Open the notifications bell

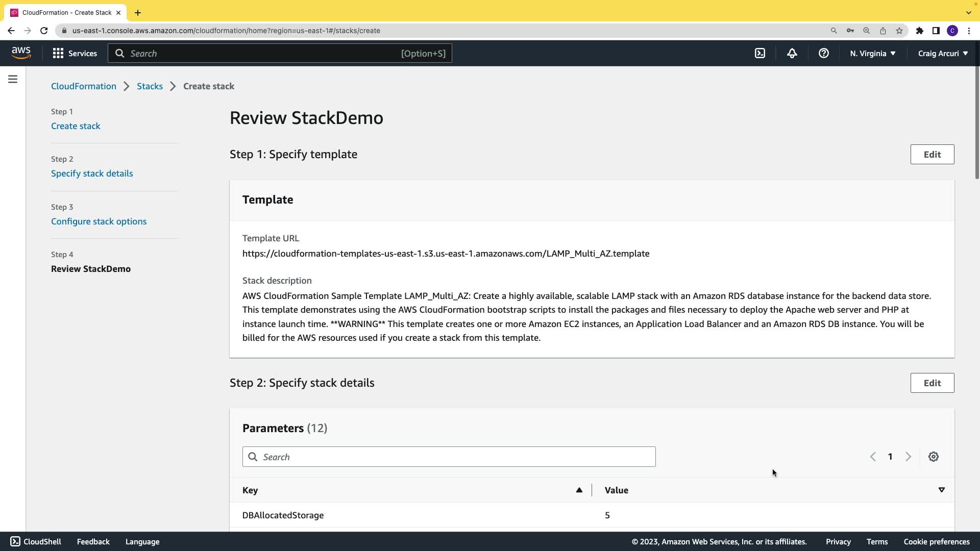792,54
